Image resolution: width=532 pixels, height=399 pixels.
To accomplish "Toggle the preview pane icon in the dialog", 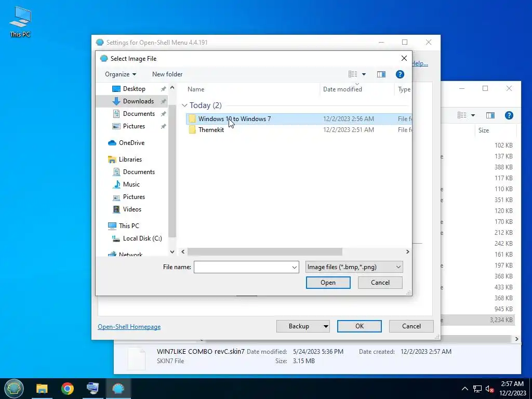I will click(x=381, y=74).
